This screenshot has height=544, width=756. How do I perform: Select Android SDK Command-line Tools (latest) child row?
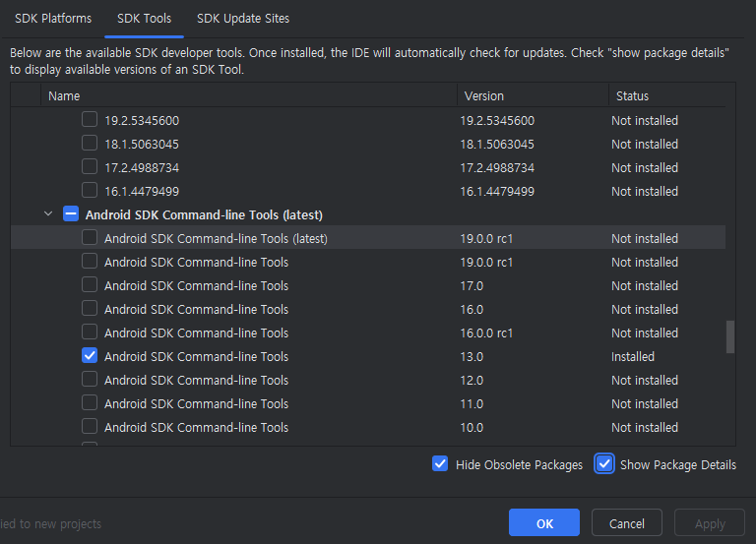click(368, 237)
